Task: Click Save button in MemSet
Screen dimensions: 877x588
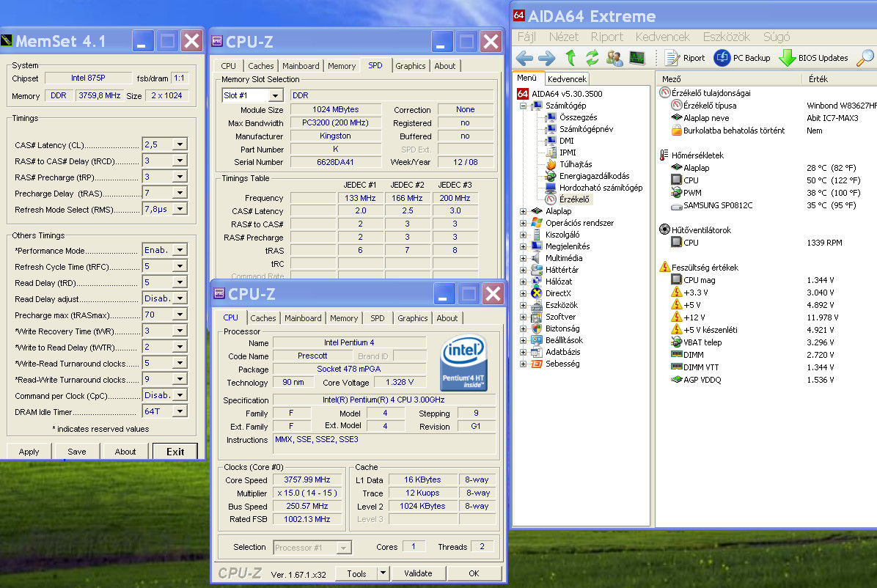Action: (76, 452)
